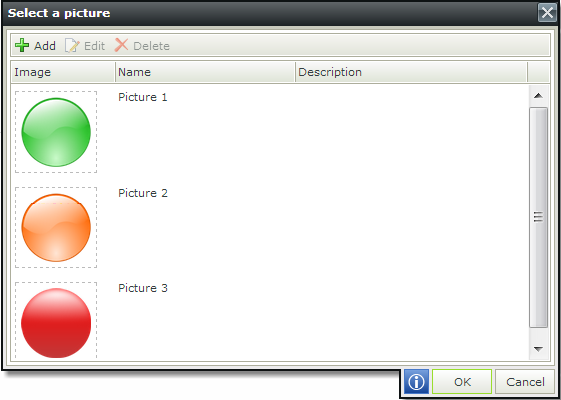Select the Picture 3 row name
Image resolution: width=561 pixels, height=400 pixels.
(143, 288)
